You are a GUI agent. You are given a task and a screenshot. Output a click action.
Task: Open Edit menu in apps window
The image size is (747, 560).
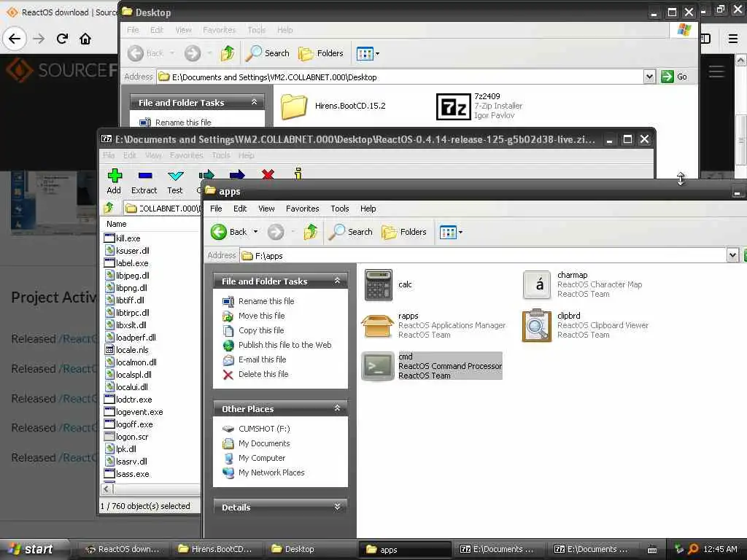[x=240, y=209]
